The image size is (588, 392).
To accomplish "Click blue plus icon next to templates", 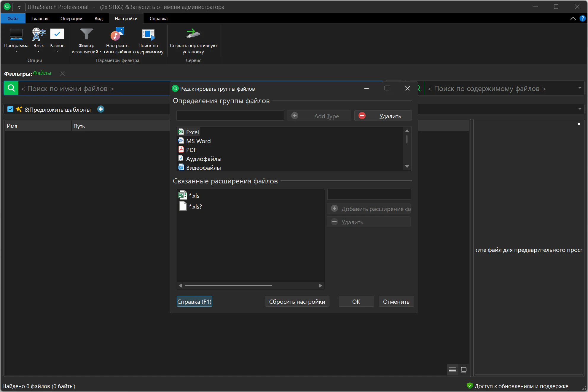I will pos(101,109).
